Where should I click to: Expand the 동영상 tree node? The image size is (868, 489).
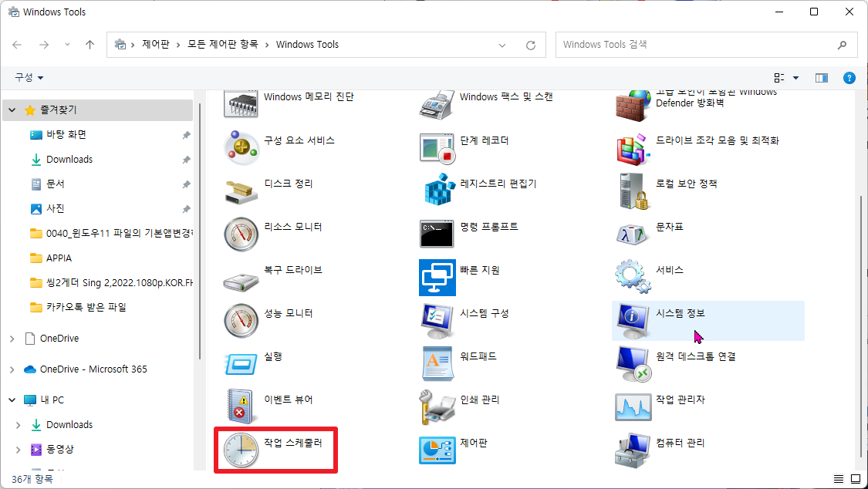pos(19,450)
